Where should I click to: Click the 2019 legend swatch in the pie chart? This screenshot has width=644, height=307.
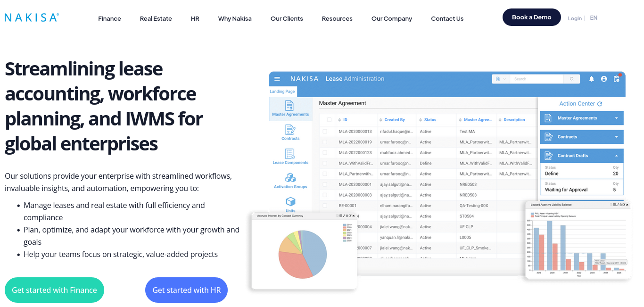pos(344,225)
